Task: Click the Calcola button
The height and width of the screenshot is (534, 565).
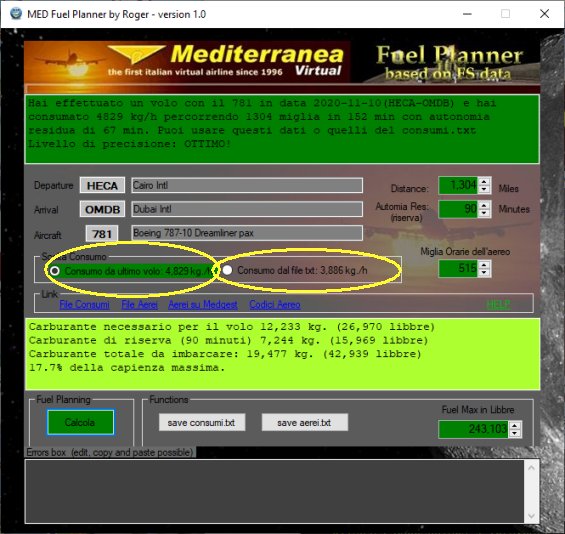Action: (x=80, y=422)
